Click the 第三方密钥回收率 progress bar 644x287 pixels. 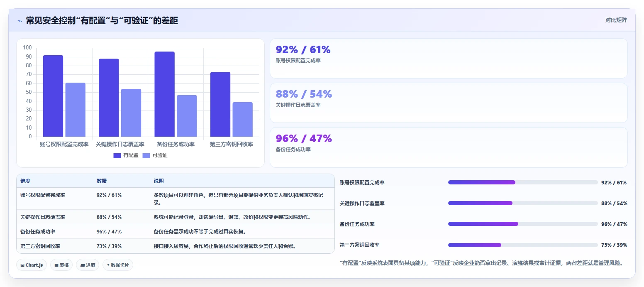click(x=523, y=245)
